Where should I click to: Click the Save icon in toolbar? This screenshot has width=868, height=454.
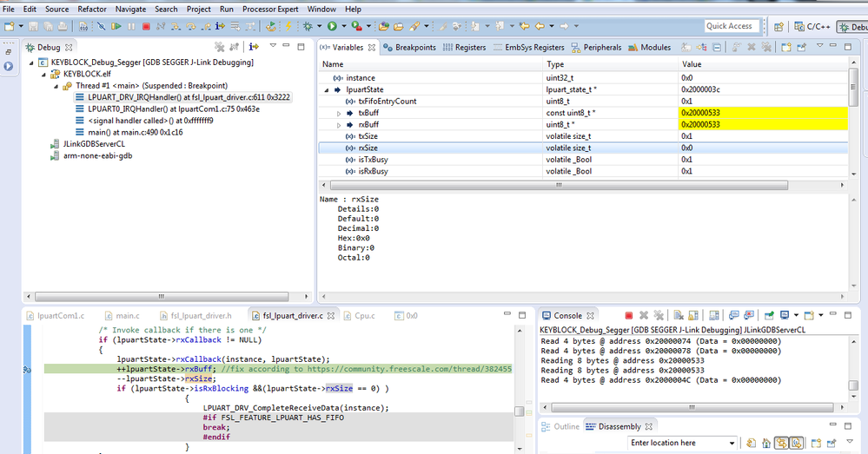coord(33,26)
